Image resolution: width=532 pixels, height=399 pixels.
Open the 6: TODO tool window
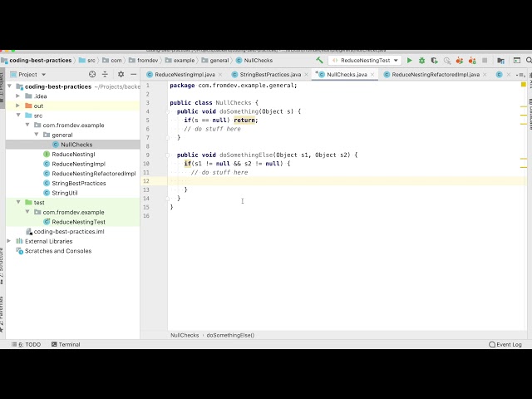pyautogui.click(x=27, y=344)
